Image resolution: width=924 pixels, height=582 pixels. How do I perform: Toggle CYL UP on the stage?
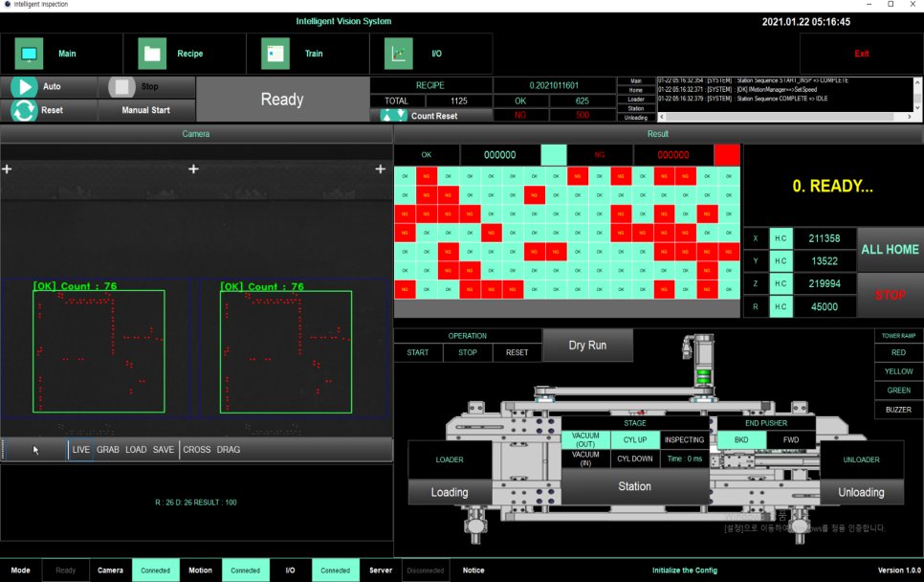coord(635,440)
